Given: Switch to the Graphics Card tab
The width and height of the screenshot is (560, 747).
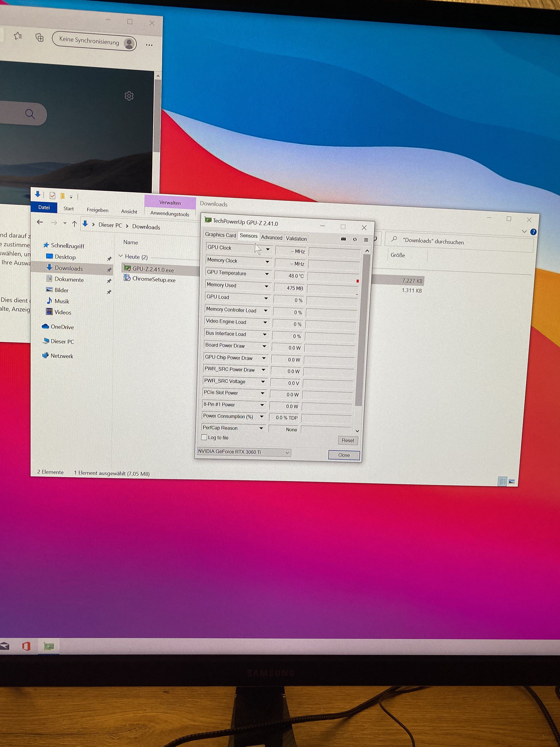Looking at the screenshot, I should click(220, 235).
